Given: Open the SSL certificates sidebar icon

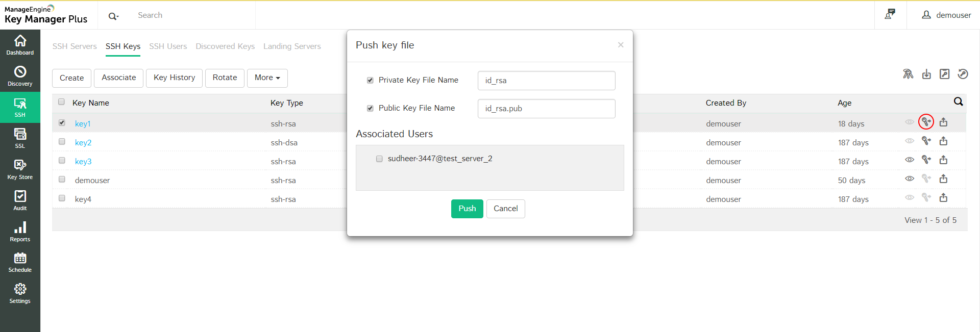Looking at the screenshot, I should coord(20,138).
